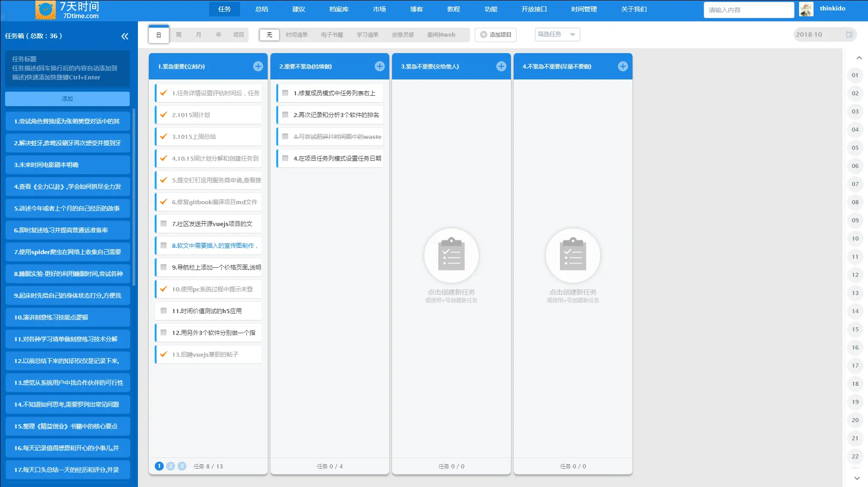Go to page 2 of quadrant 1 tasks
This screenshot has width=868, height=487.
171,466
